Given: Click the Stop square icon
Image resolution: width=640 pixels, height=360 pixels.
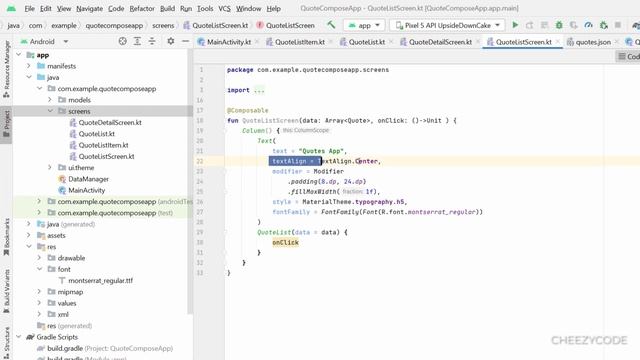Looking at the screenshot, I should [x=618, y=25].
